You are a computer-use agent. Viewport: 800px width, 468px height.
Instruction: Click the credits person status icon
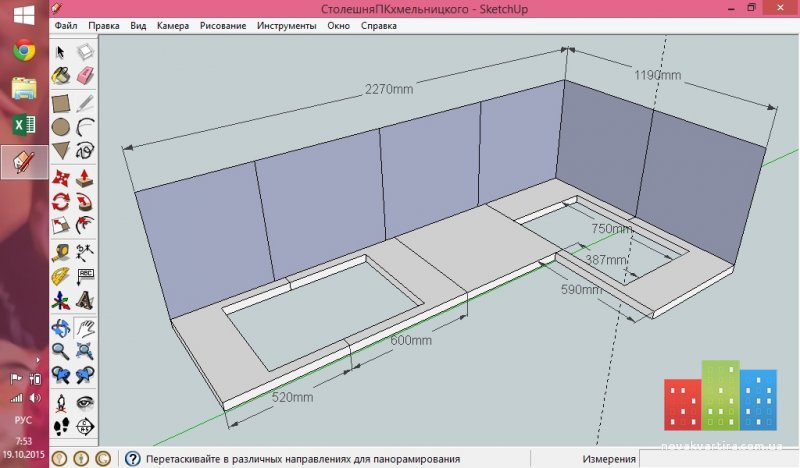pyautogui.click(x=81, y=458)
